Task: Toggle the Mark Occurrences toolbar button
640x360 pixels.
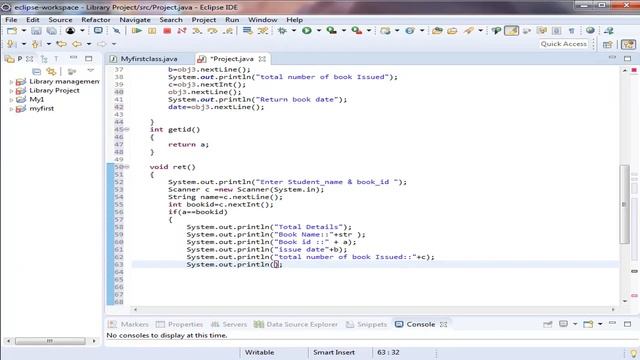Action: tap(511, 31)
